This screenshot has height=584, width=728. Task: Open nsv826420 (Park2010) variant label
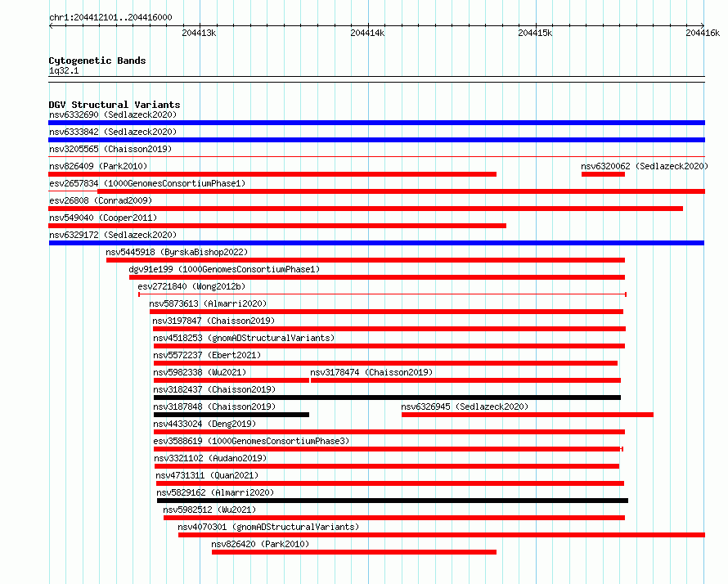point(260,544)
